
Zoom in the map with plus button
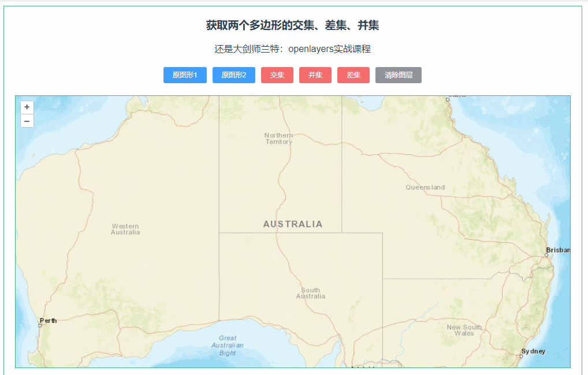tap(27, 107)
